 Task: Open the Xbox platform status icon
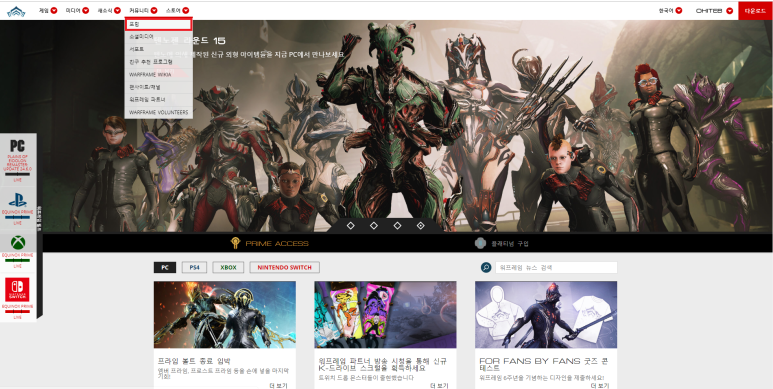coord(18,243)
